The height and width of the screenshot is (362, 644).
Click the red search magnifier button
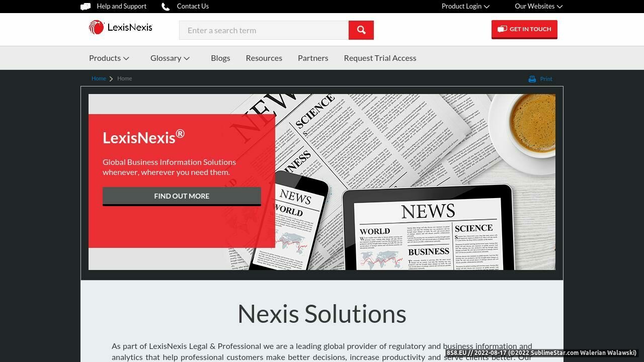361,30
